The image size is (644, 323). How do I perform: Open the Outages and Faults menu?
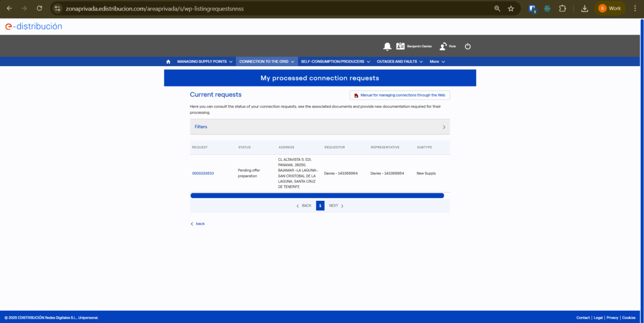400,62
